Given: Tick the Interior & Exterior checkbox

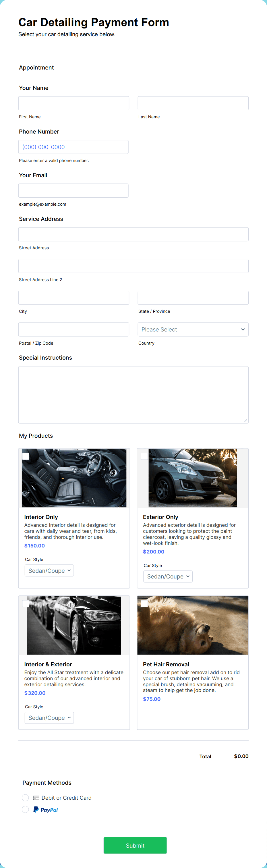Looking at the screenshot, I should [26, 603].
